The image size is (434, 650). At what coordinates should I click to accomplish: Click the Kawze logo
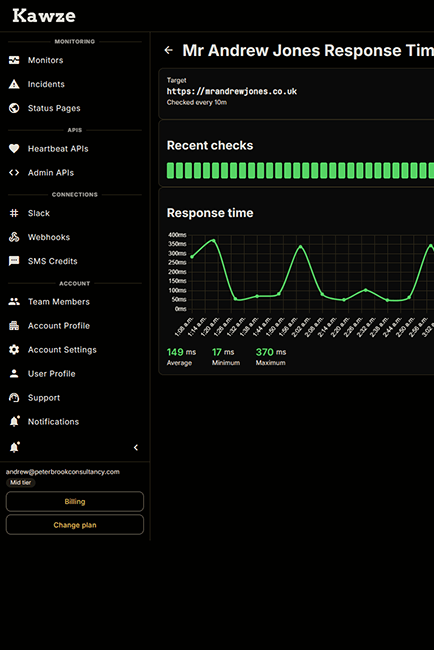click(x=44, y=16)
